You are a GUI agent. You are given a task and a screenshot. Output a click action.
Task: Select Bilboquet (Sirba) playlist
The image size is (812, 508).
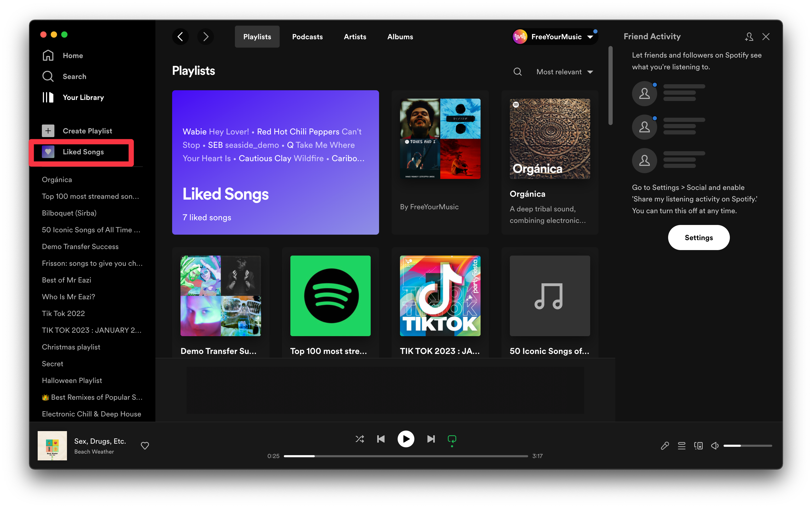pos(69,213)
